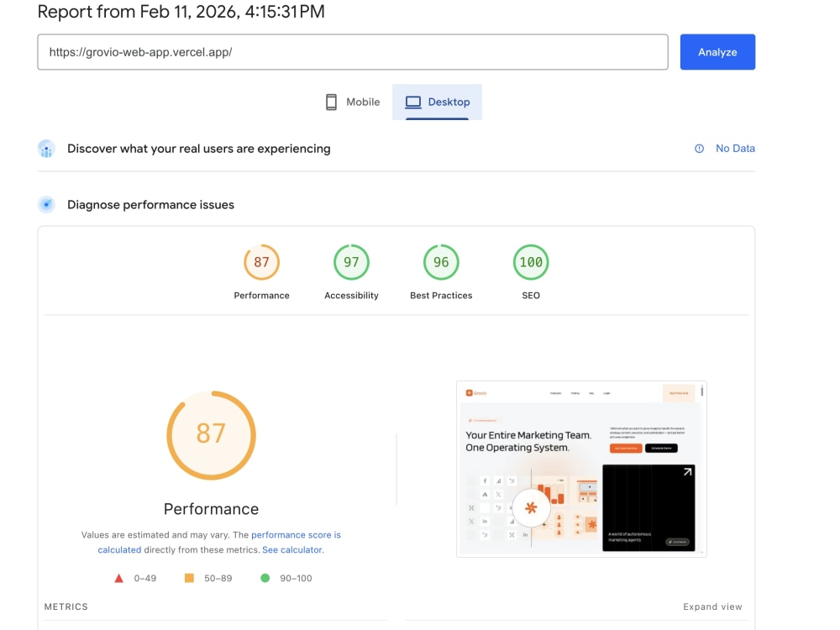Click the Mobile phone icon

click(x=331, y=102)
